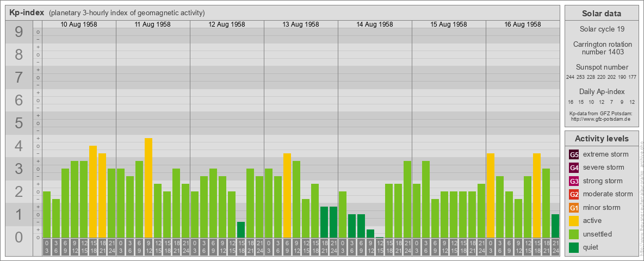Click the '10 Aug 1958' date header
The image size is (644, 261).
[79, 24]
